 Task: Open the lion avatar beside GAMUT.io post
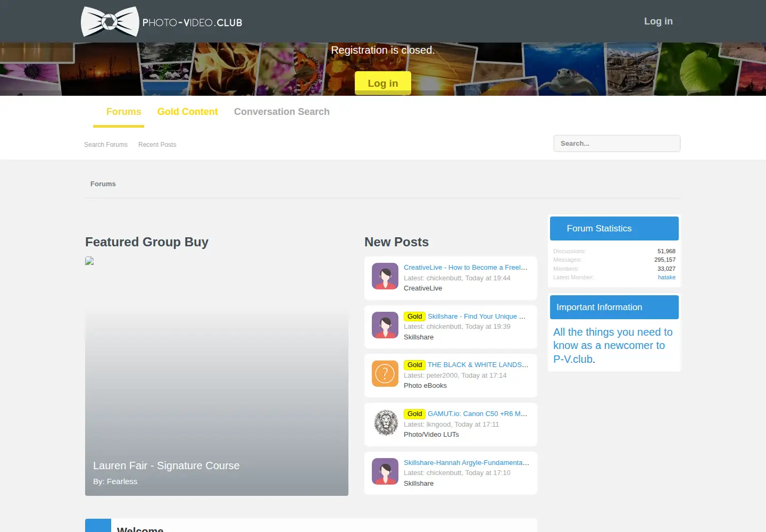point(385,422)
